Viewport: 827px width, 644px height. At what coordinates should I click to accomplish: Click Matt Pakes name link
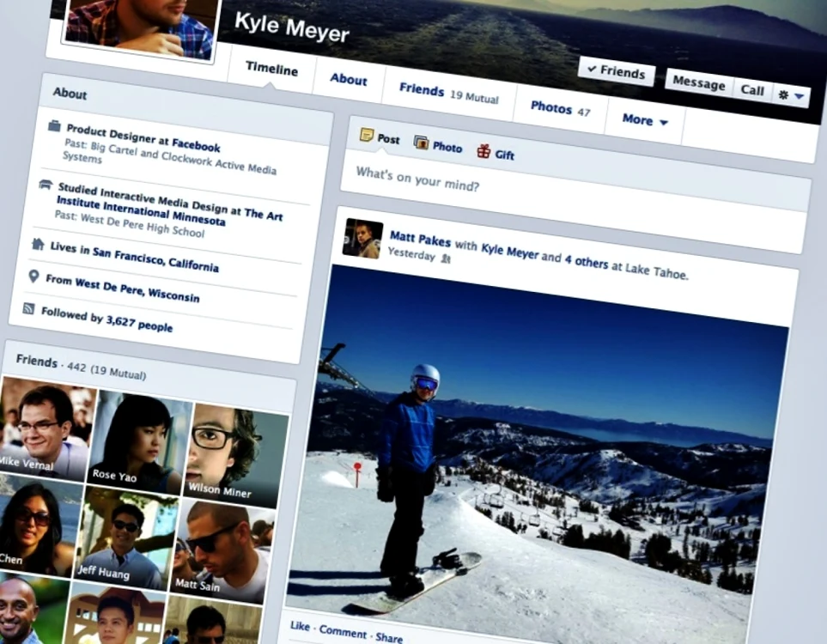pos(420,239)
